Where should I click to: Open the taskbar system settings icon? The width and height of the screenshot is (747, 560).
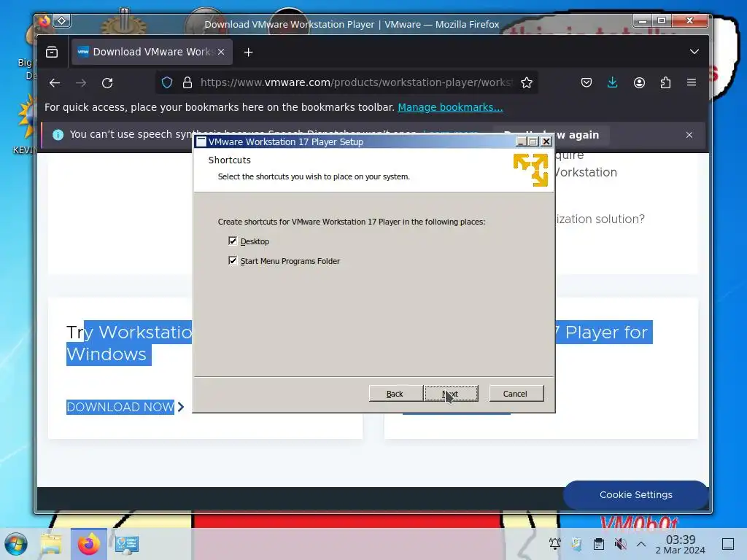[127, 544]
